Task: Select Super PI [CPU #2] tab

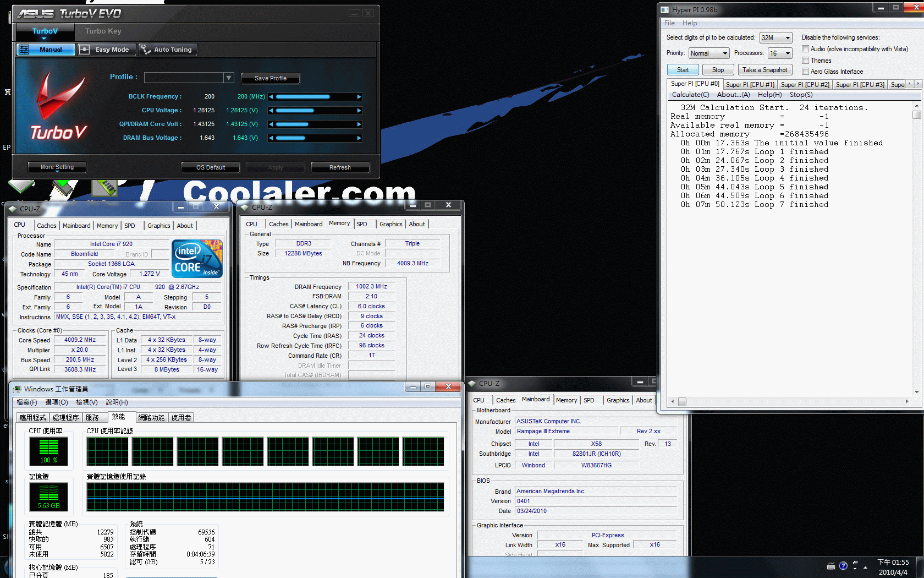Action: pos(805,85)
